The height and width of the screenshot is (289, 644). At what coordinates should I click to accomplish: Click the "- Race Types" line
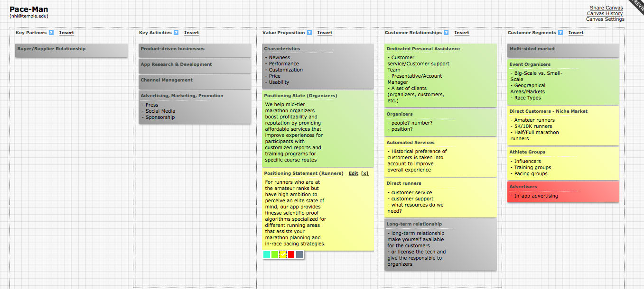(525, 98)
